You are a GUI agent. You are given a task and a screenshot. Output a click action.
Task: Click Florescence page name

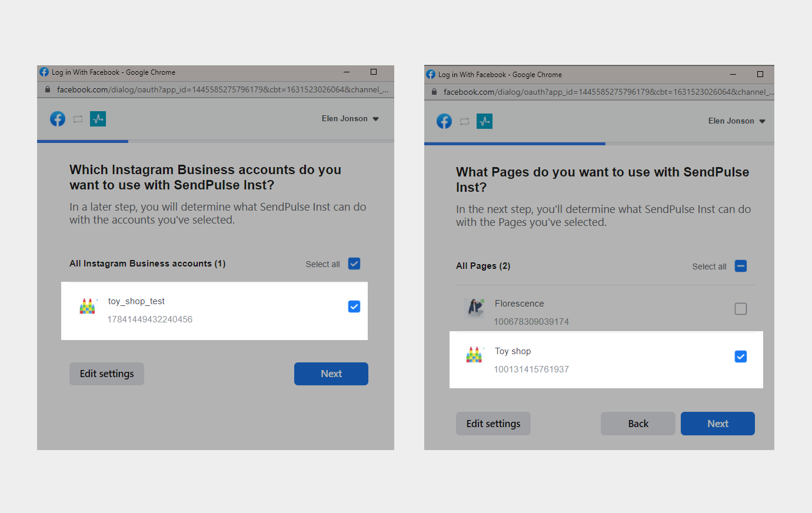(520, 304)
